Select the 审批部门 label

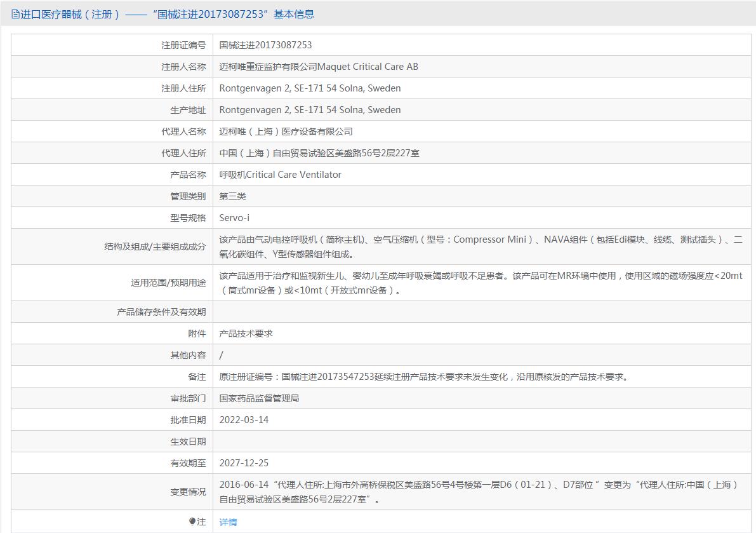pos(188,398)
